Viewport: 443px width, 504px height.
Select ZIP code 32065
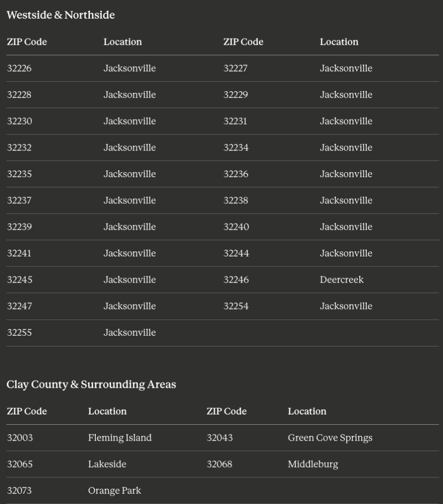20,464
